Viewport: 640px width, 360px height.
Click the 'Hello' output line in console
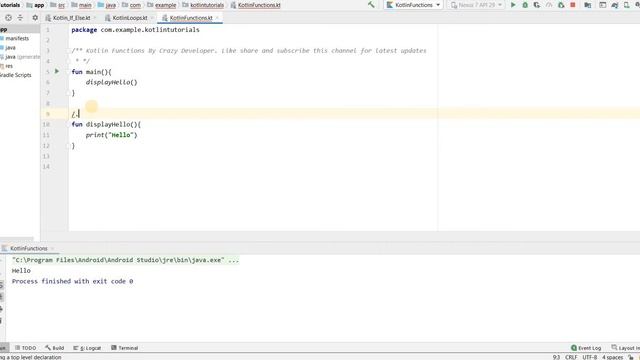pyautogui.click(x=21, y=271)
